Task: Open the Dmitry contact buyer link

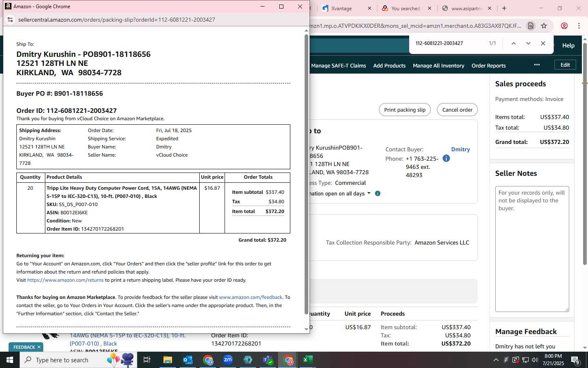Action: click(x=461, y=149)
